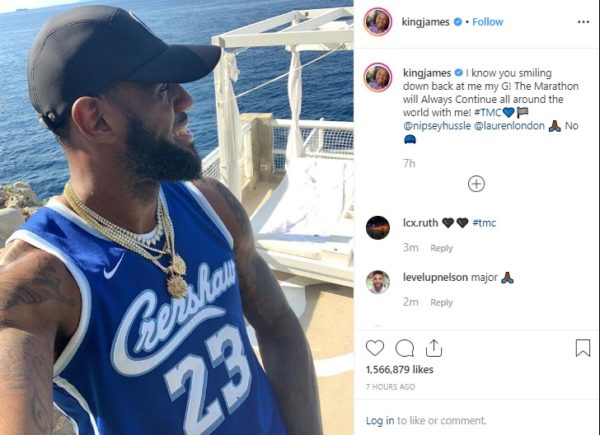
Task: Reply to levelupnelson's comment
Action: tap(441, 302)
